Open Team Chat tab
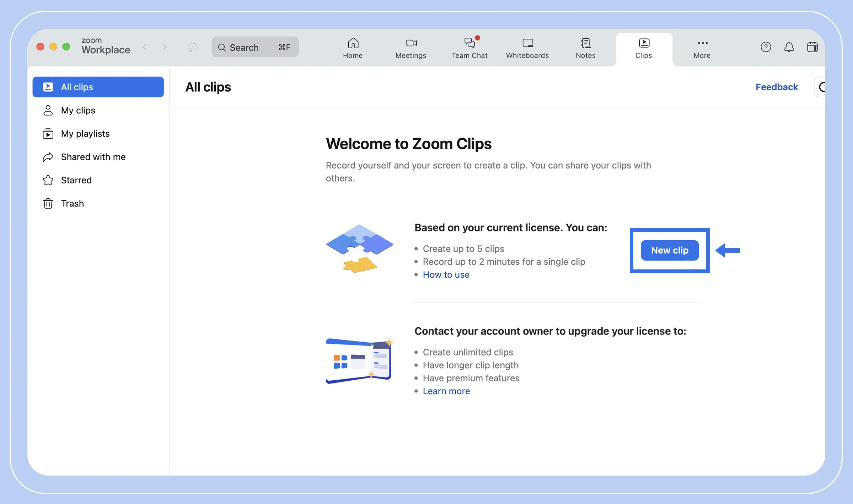The image size is (853, 504). coord(470,48)
